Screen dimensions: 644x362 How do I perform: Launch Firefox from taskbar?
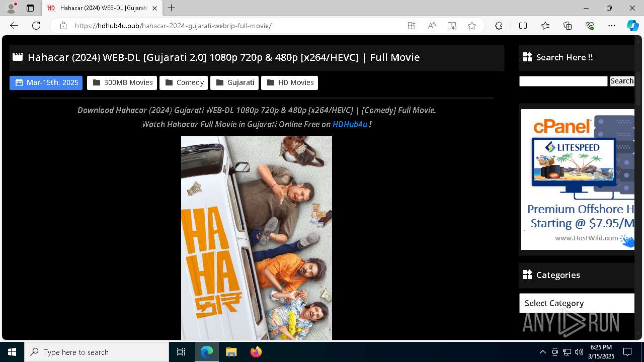[x=256, y=352]
